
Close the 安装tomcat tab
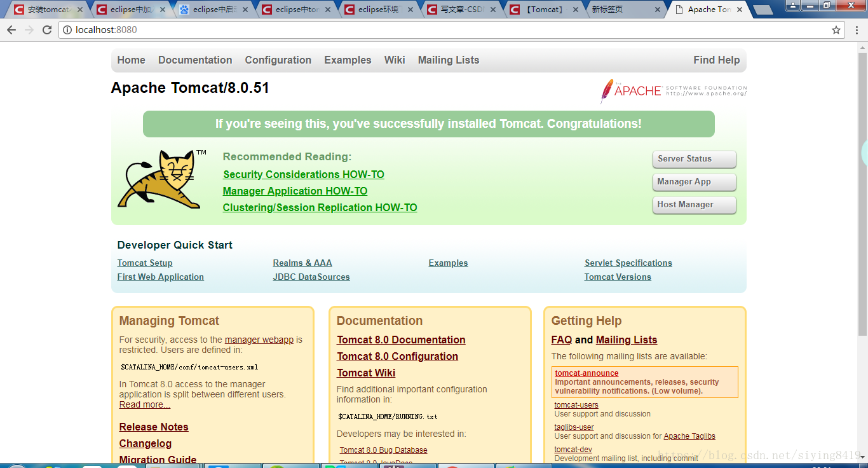[x=80, y=10]
